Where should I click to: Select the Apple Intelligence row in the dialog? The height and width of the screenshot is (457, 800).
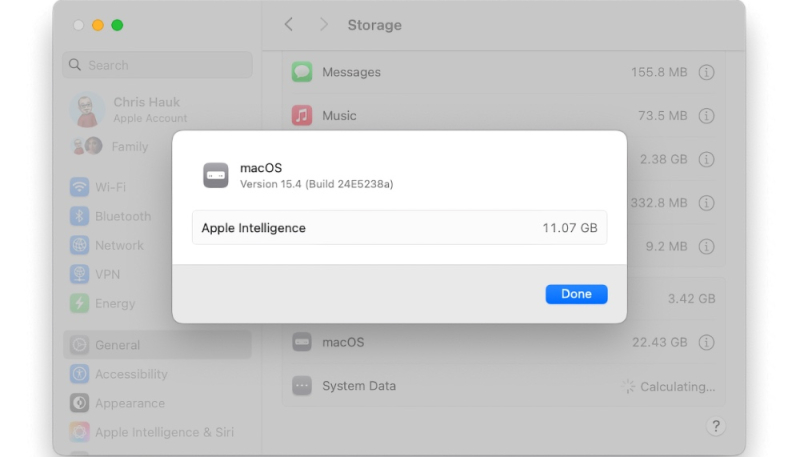pos(399,228)
